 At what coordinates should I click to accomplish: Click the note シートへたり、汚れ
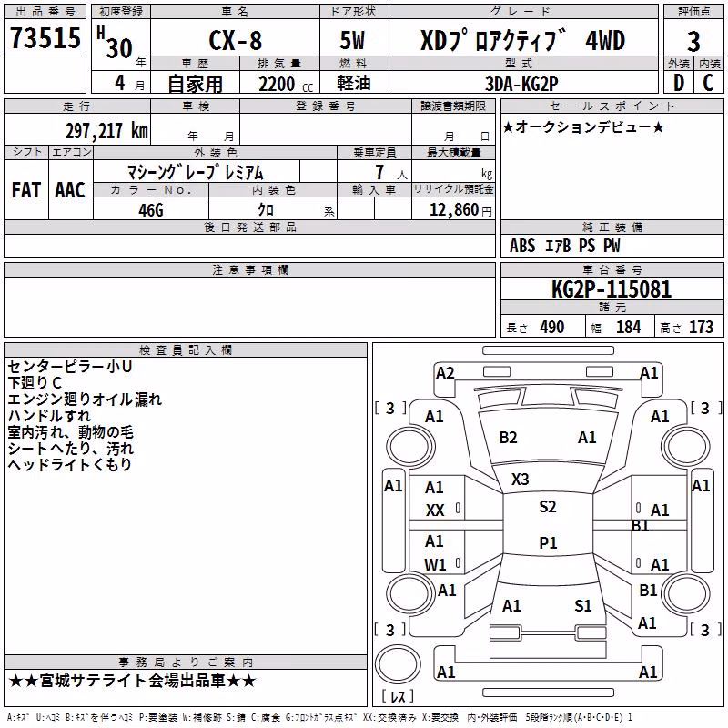[x=71, y=449]
